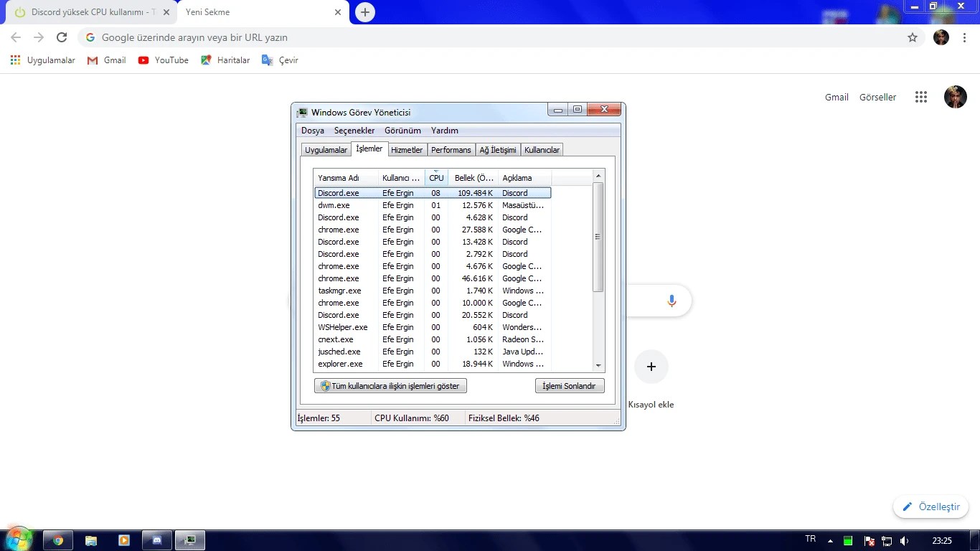This screenshot has height=551, width=980.
Task: Go back with Chrome's back arrow
Action: [16, 37]
